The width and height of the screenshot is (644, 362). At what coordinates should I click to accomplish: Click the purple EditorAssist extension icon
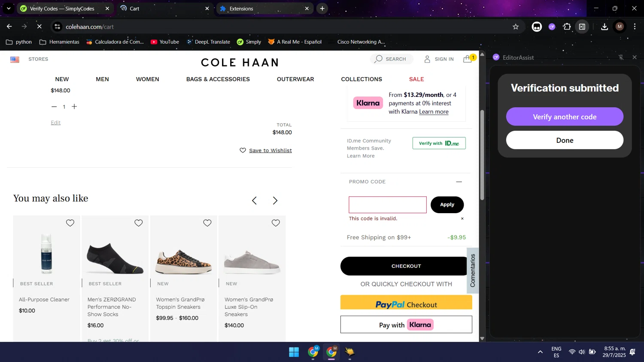tap(552, 27)
